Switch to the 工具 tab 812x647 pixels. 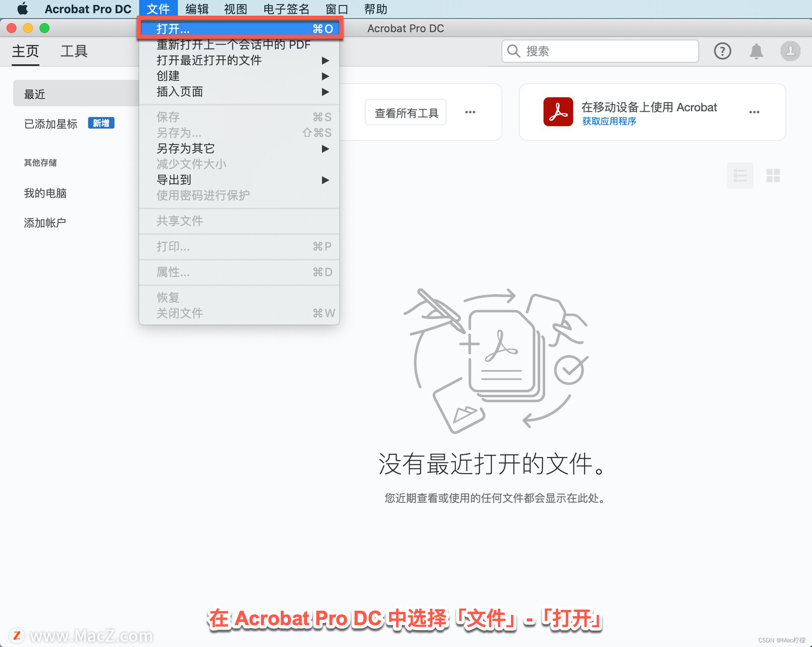74,51
